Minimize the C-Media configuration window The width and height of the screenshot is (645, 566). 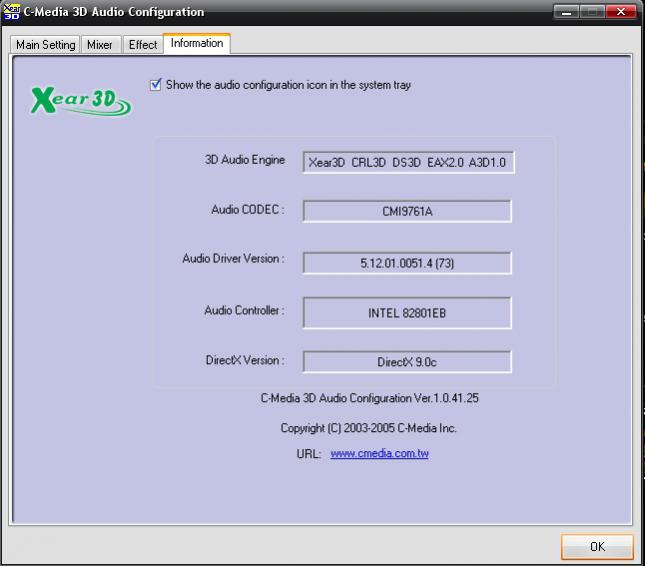(x=565, y=12)
